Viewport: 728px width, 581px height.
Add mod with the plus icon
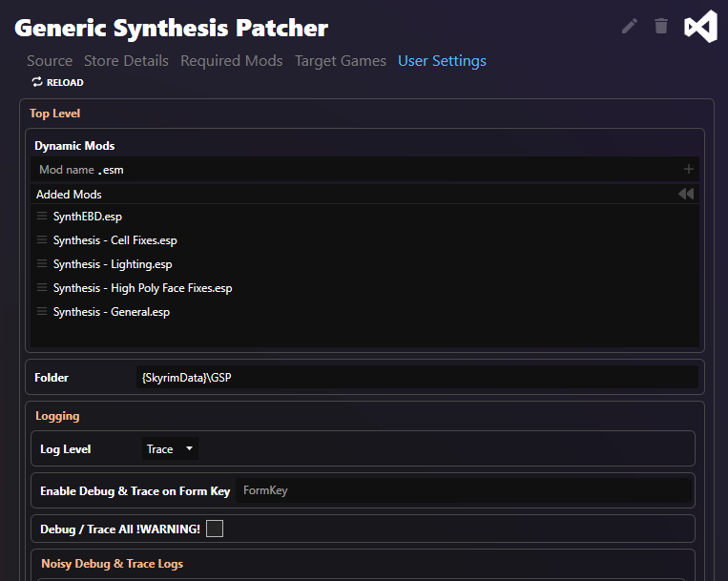point(689,170)
